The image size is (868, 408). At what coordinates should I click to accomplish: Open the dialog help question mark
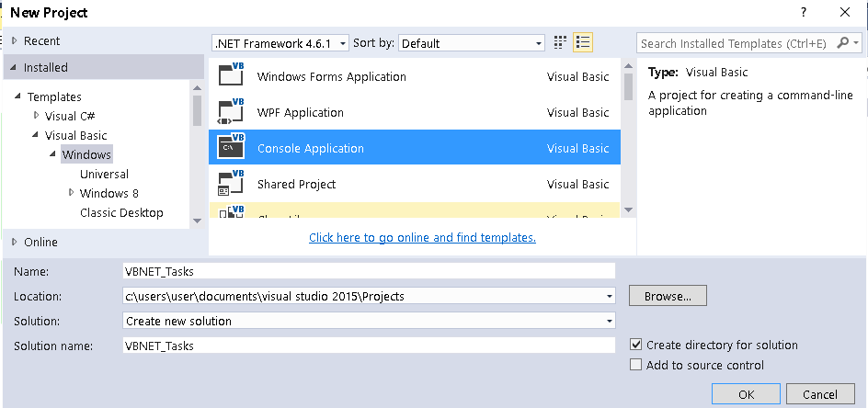click(x=804, y=12)
